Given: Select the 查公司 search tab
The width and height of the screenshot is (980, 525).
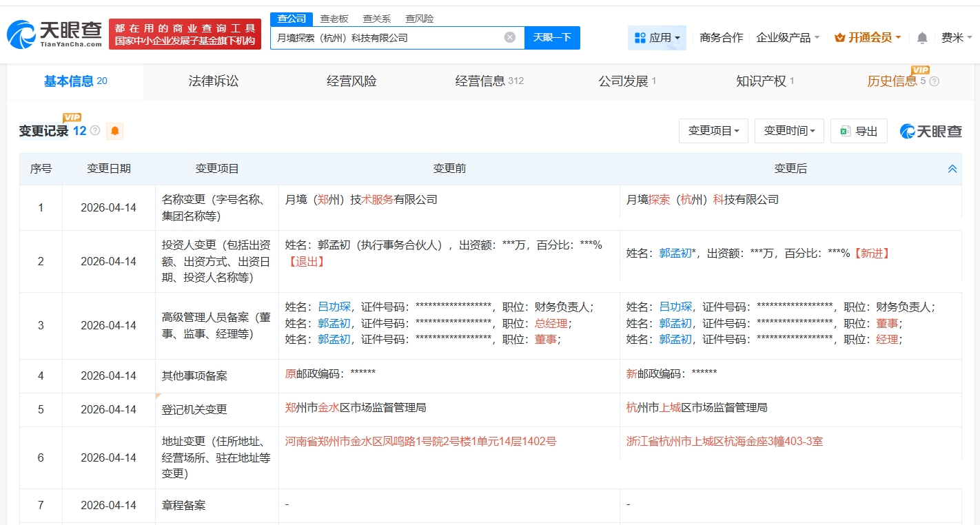Looking at the screenshot, I should pyautogui.click(x=292, y=19).
